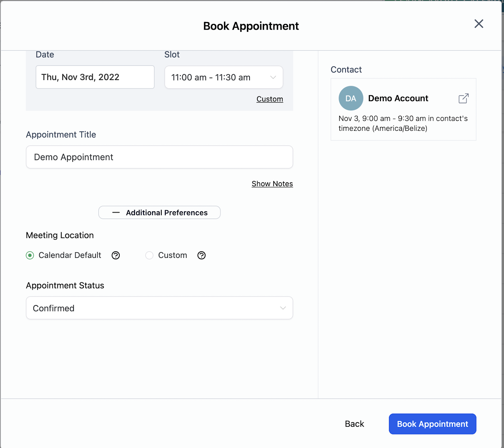This screenshot has width=504, height=448.
Task: Open Demo Account contact in new window
Action: (463, 98)
